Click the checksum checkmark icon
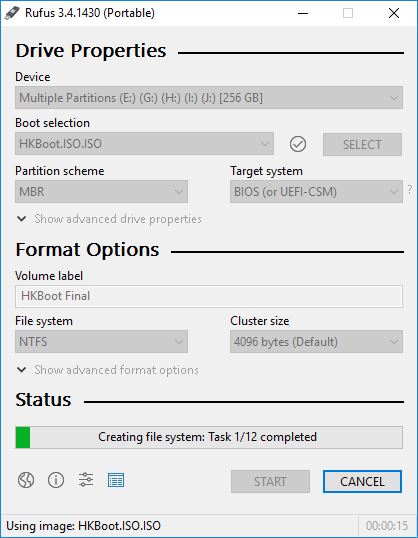 click(298, 144)
